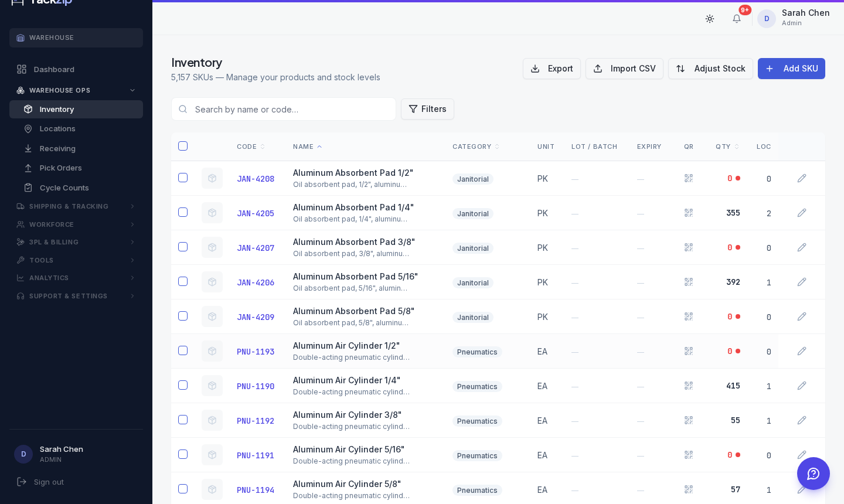
Task: Click the Export button
Action: click(x=552, y=69)
